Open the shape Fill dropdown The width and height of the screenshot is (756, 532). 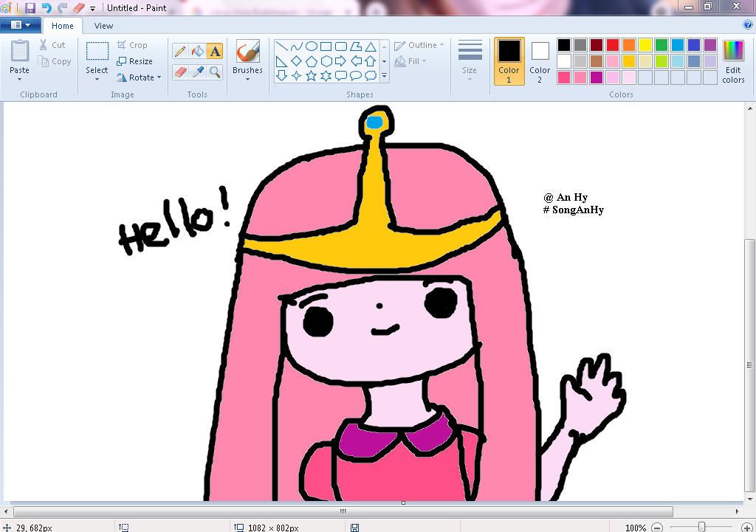click(x=410, y=61)
